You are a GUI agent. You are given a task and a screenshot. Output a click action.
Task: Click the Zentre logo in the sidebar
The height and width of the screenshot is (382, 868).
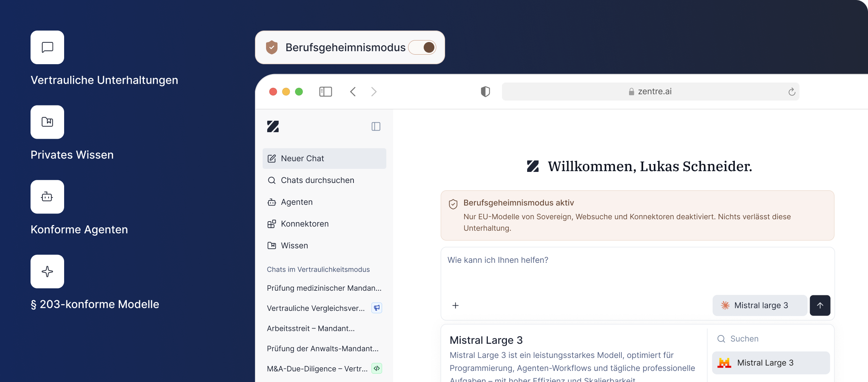(273, 126)
